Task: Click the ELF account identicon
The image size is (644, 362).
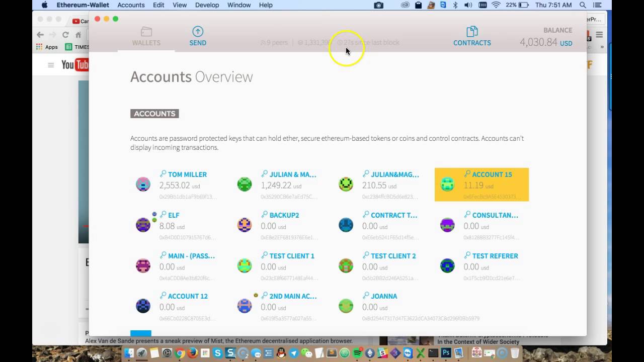Action: (143, 225)
